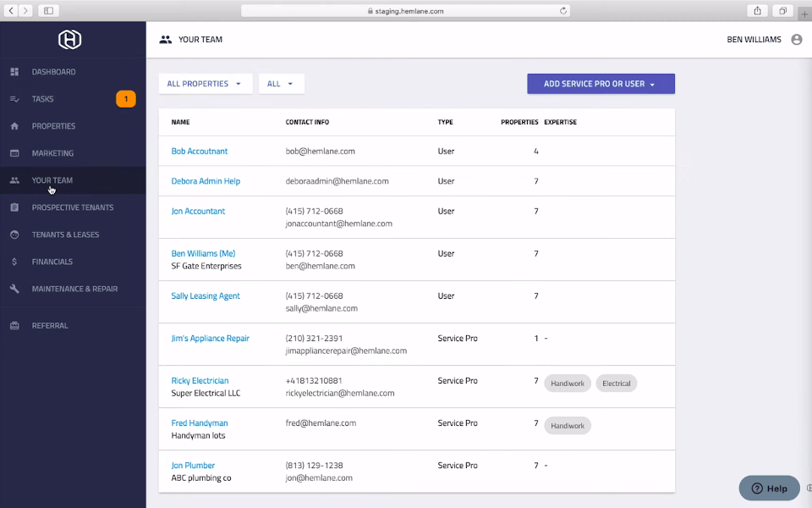Click the Referral gift icon
The height and width of the screenshot is (508, 812).
[x=14, y=325]
